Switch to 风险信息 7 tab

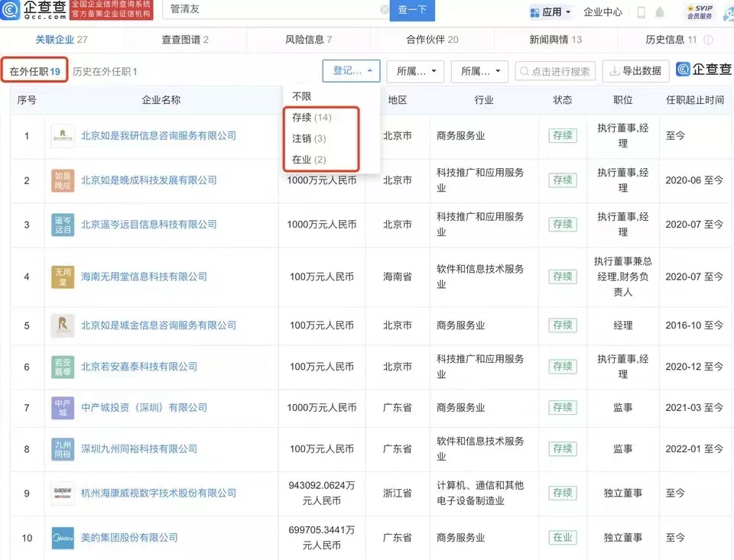pos(308,40)
